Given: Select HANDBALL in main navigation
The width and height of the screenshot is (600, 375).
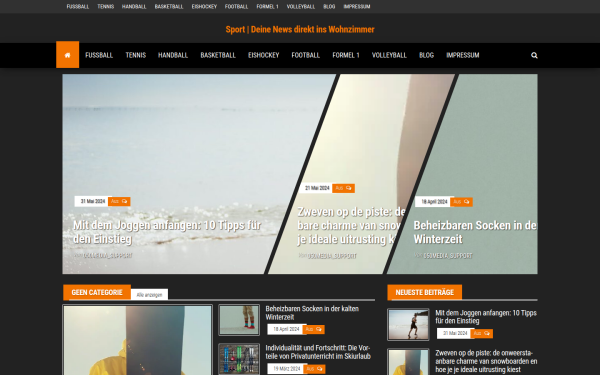Looking at the screenshot, I should pyautogui.click(x=173, y=55).
